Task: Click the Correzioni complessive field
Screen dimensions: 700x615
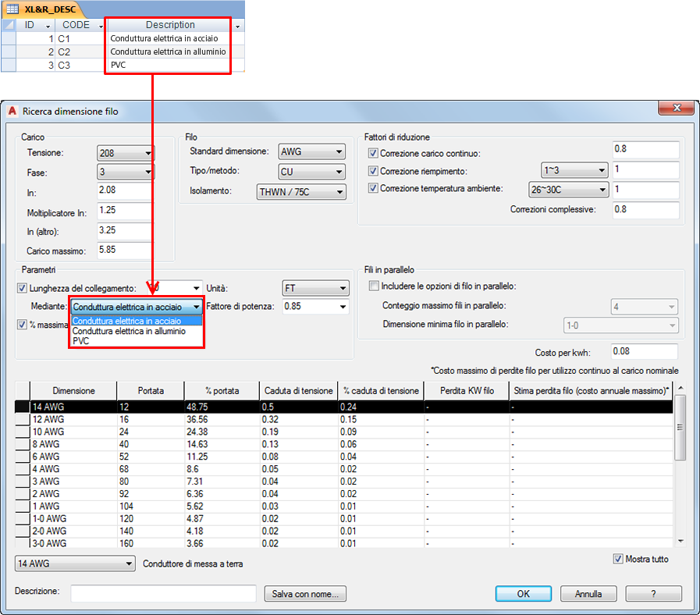Action: point(645,210)
